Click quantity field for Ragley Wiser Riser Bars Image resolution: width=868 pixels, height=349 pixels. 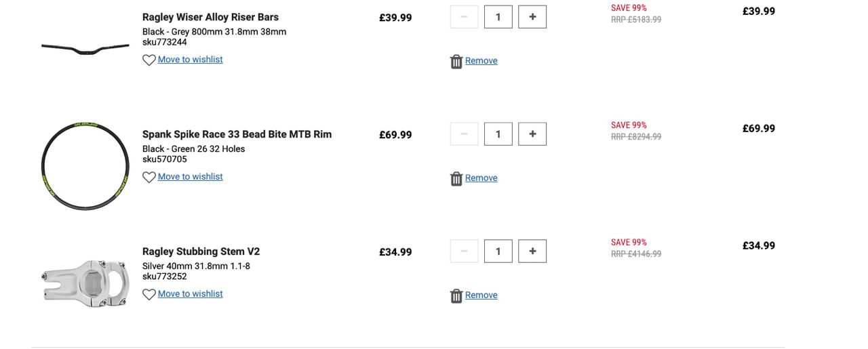point(498,17)
